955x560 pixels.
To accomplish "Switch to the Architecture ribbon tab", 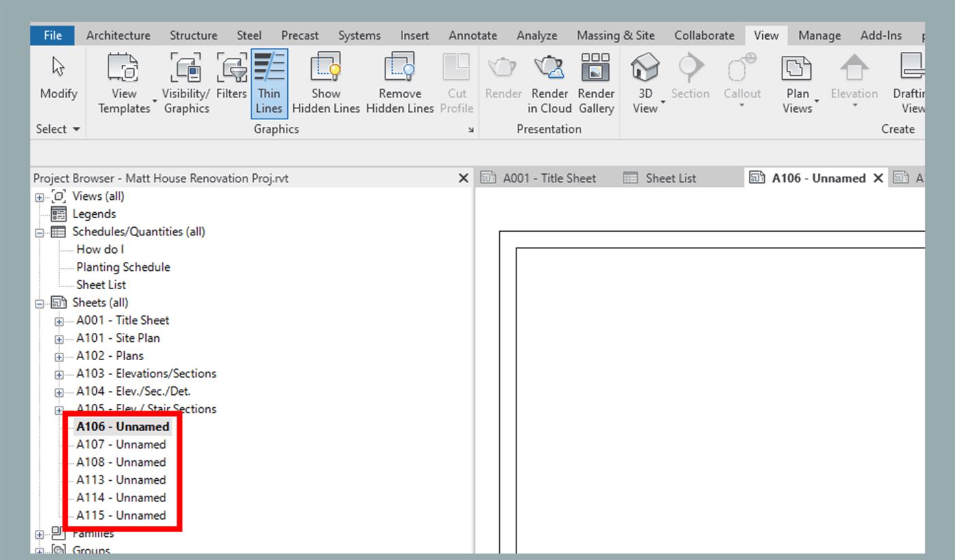I will (x=118, y=35).
